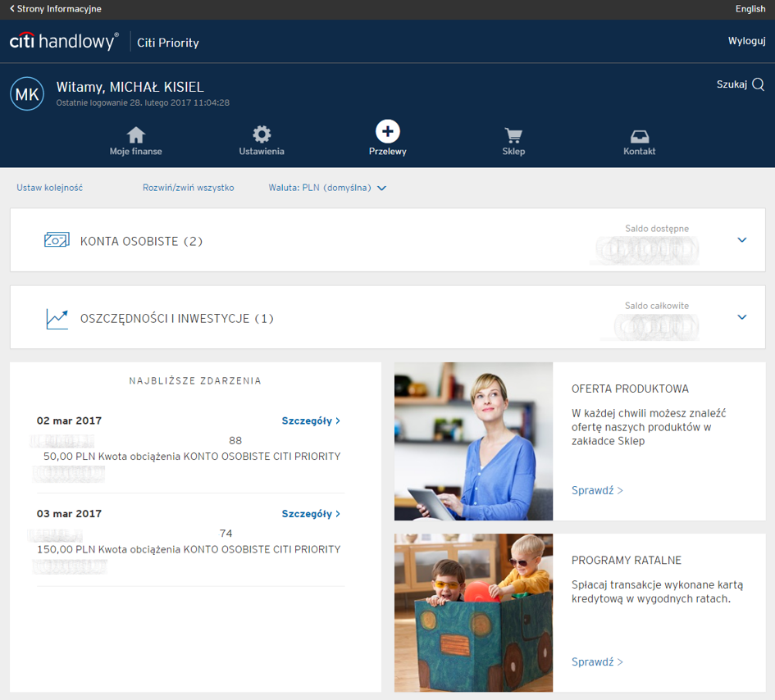
Task: Switch language to English
Action: pos(750,9)
